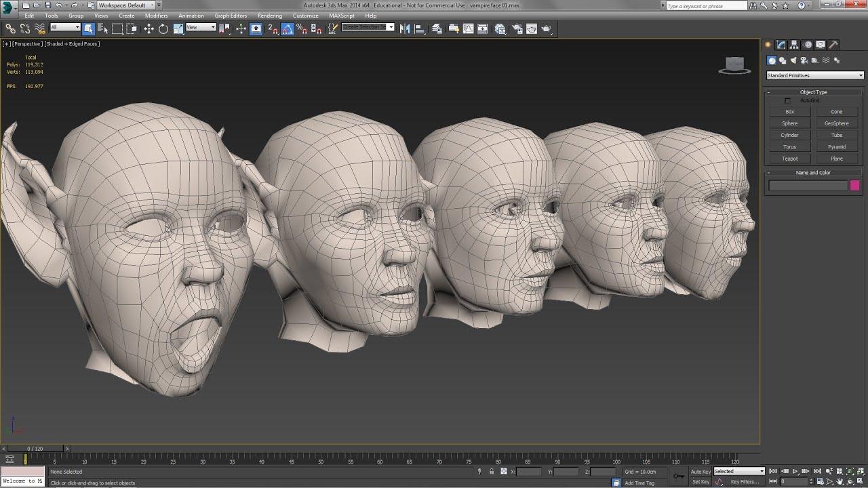Open the Graph Editors menu

(x=231, y=16)
